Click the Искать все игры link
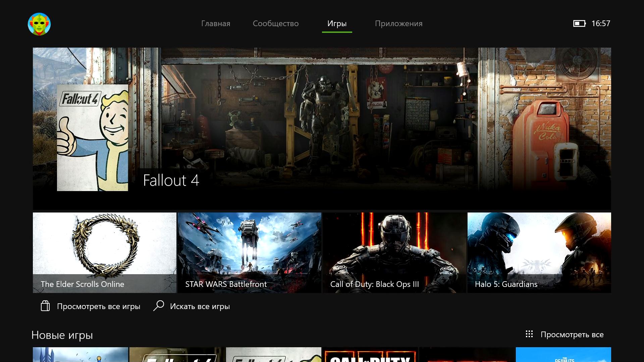644x362 pixels. point(200,306)
